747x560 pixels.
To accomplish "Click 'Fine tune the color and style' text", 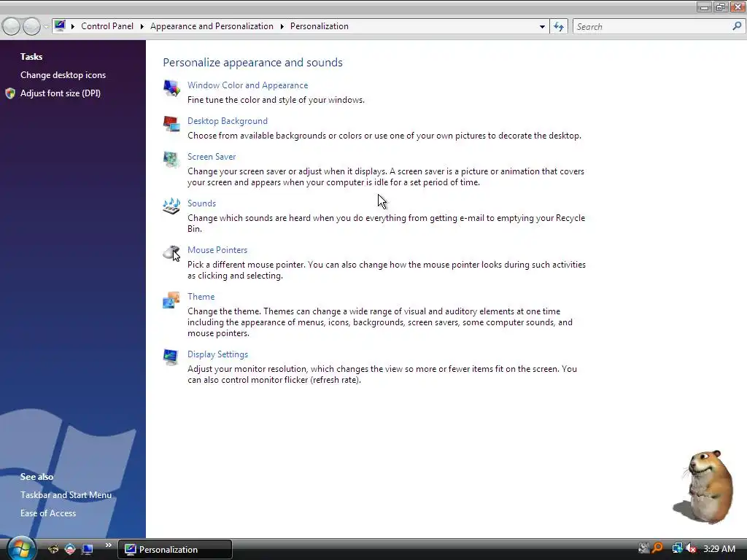I will tap(276, 100).
